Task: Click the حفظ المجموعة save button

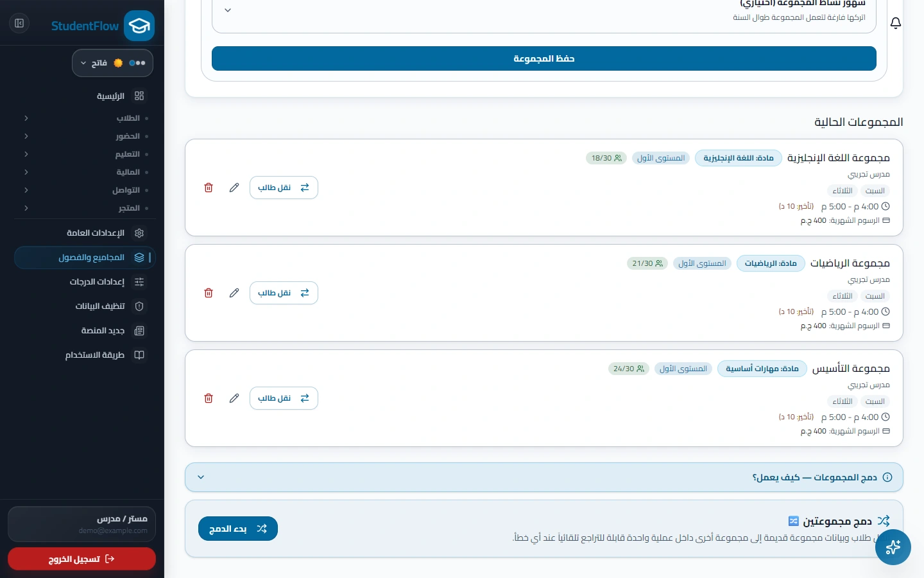Action: click(544, 58)
